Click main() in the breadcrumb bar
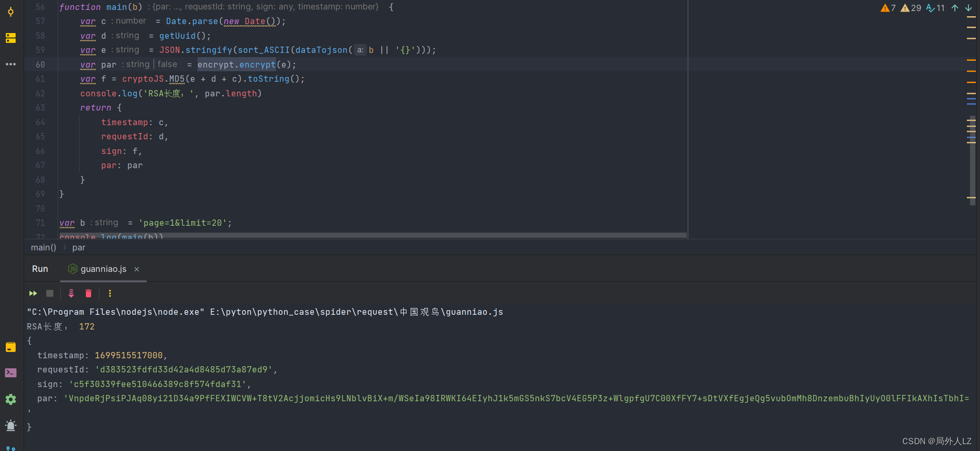980x451 pixels. (43, 247)
